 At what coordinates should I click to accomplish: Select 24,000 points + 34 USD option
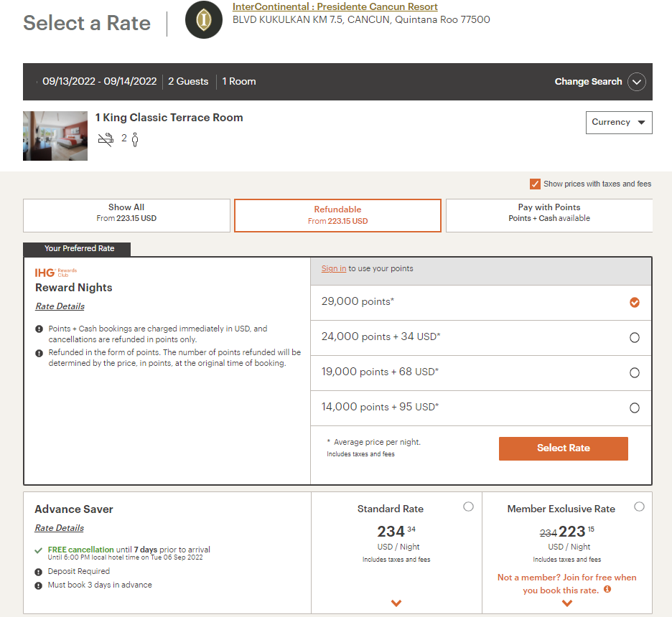point(634,337)
